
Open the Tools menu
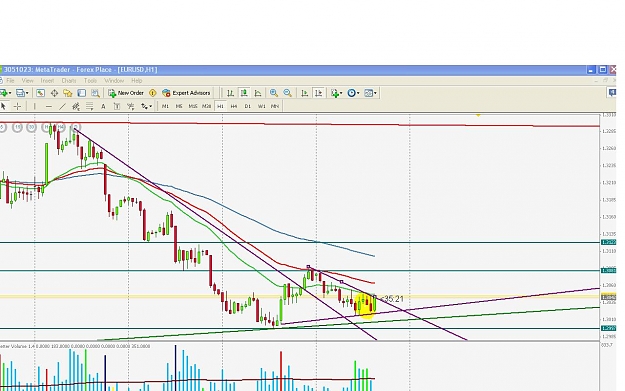90,81
